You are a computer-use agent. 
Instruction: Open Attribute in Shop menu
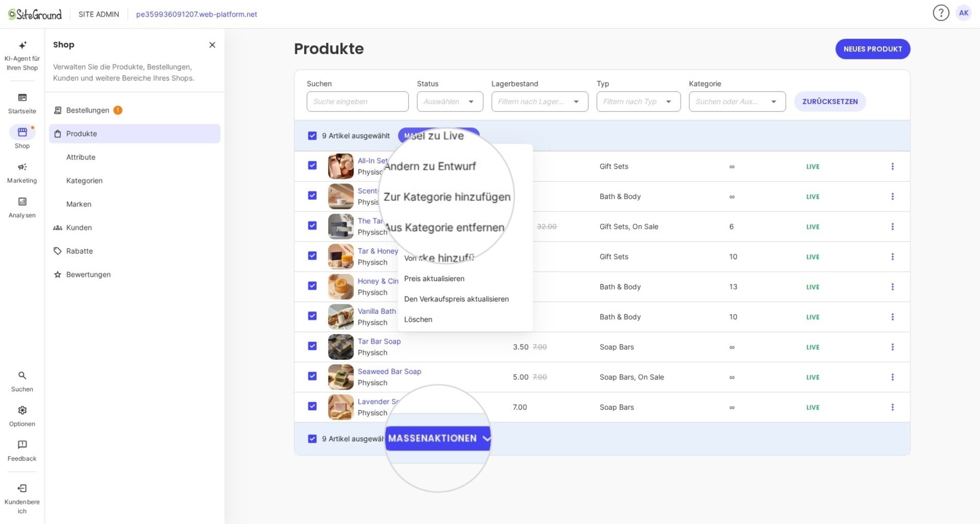click(81, 157)
